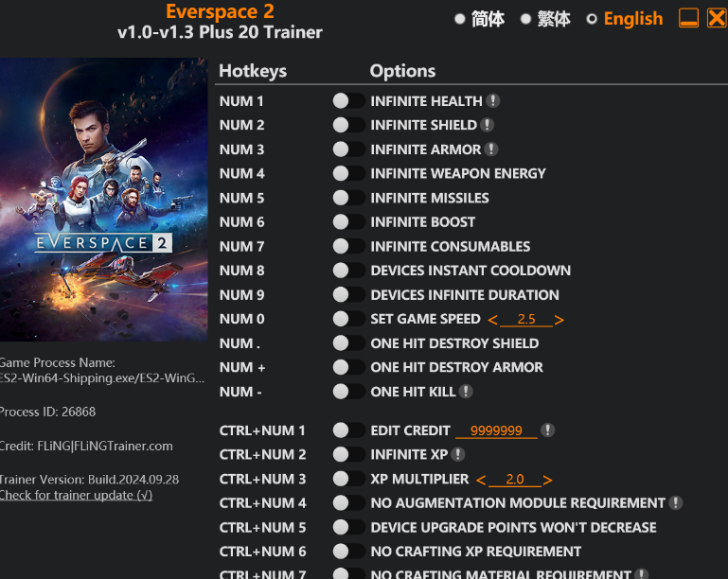Click the CTRL+NUM 4 hotkey label

(x=263, y=503)
